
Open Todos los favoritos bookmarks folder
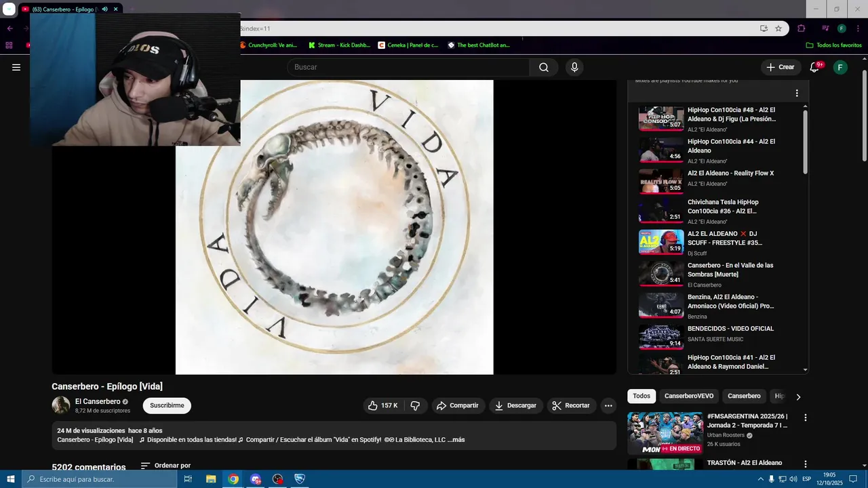click(833, 45)
